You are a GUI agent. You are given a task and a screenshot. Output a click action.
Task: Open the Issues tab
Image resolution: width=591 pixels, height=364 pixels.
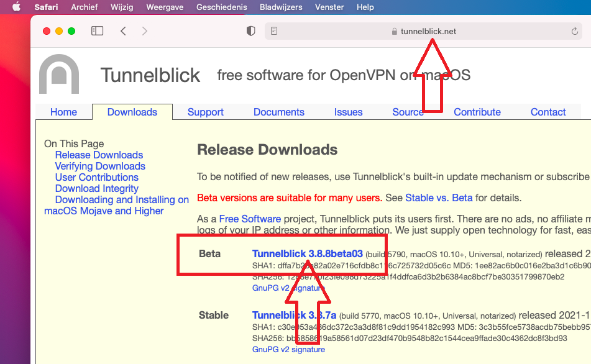click(x=348, y=112)
